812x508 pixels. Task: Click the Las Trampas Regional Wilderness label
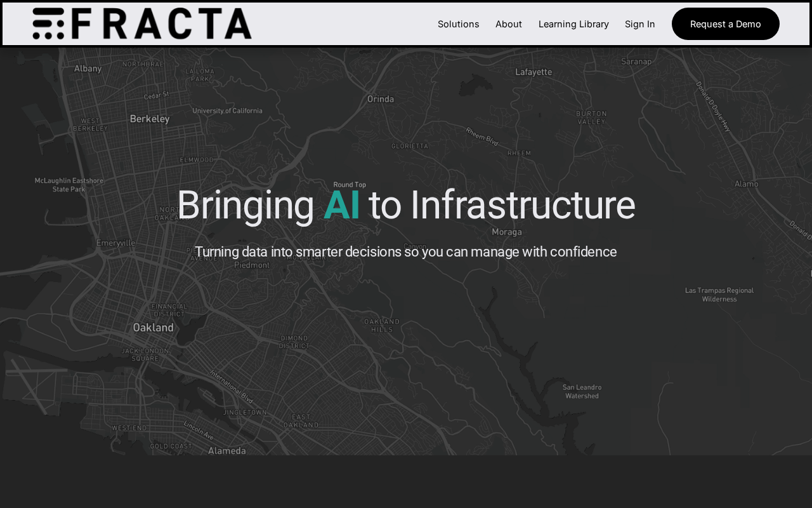pos(719,295)
